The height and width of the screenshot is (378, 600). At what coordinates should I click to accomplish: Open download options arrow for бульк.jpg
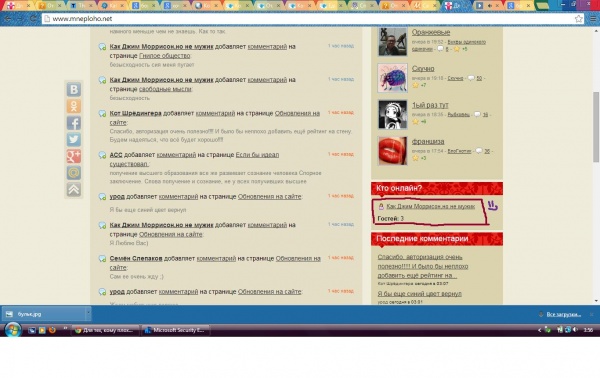point(88,314)
